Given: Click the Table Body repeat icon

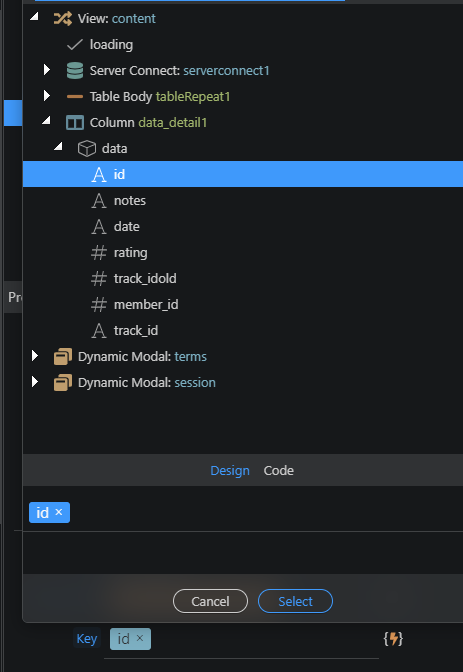Looking at the screenshot, I should [x=75, y=96].
